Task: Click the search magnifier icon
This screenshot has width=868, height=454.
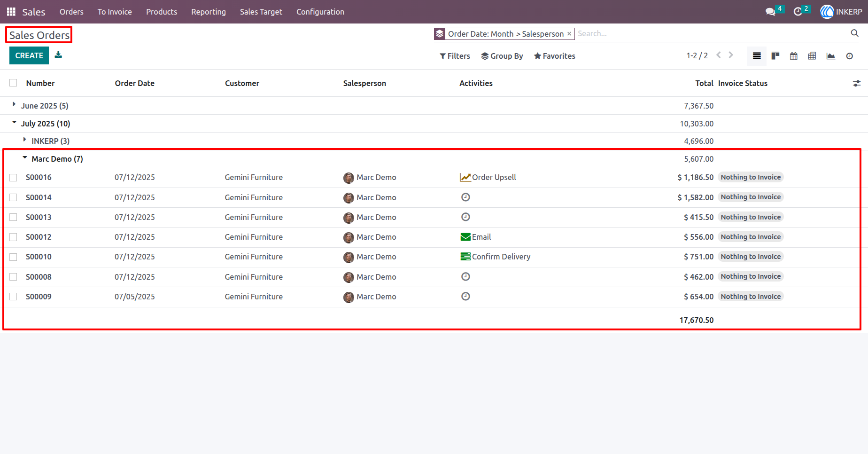Action: 855,33
